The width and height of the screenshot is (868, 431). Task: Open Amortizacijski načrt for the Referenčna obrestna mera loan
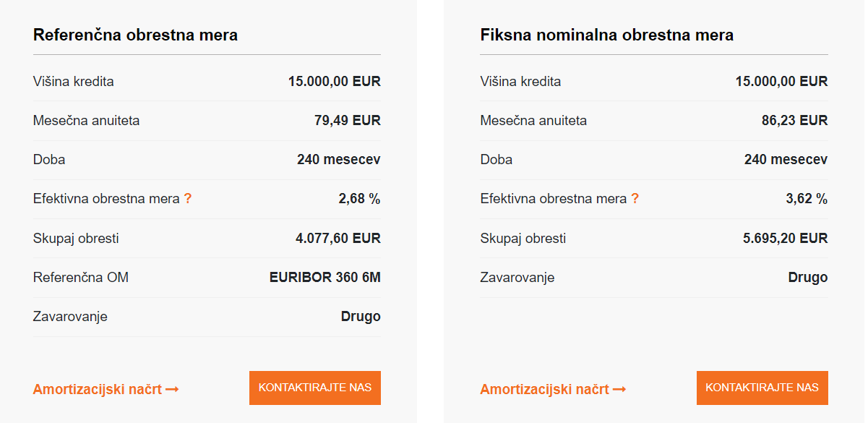click(x=98, y=390)
